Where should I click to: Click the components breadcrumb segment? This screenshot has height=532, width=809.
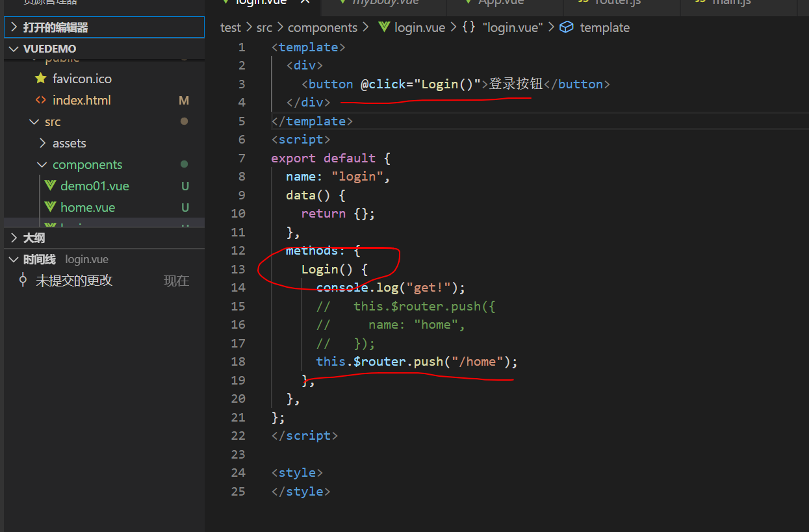pyautogui.click(x=323, y=27)
